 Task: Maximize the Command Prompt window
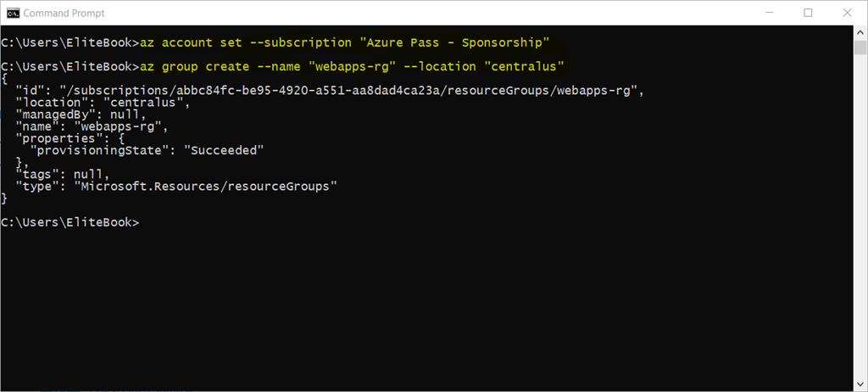[808, 13]
